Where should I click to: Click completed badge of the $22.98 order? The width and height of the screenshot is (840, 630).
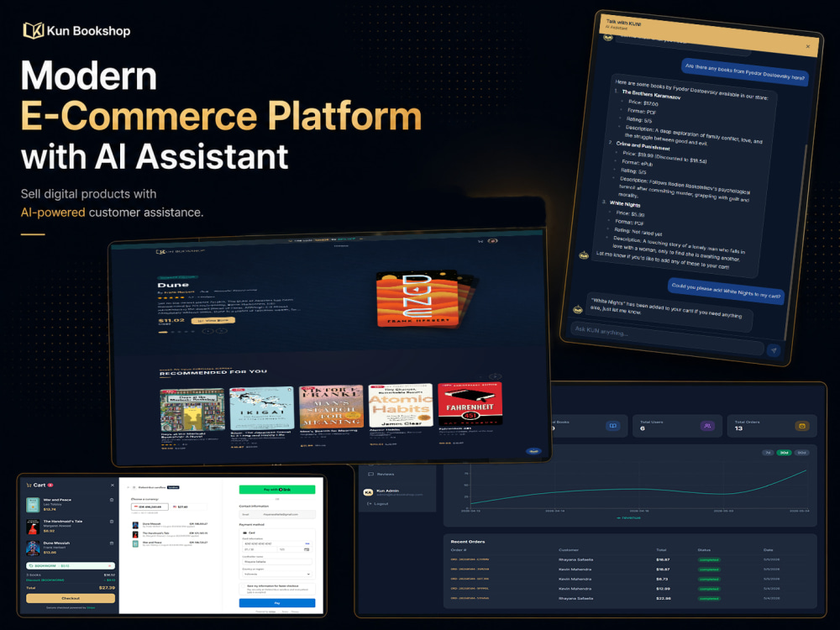click(709, 598)
